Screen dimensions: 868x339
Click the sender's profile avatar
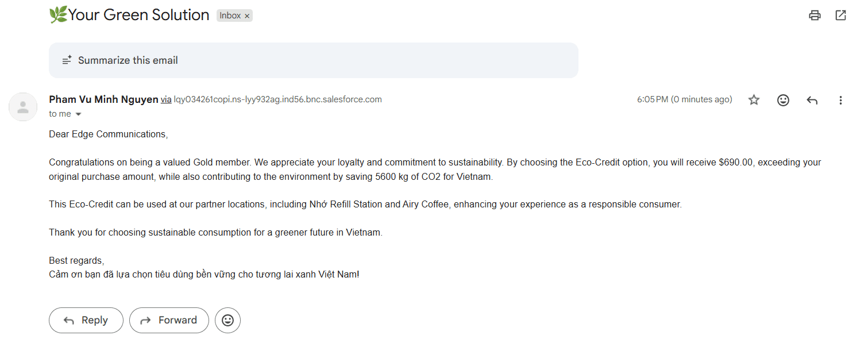(x=23, y=107)
